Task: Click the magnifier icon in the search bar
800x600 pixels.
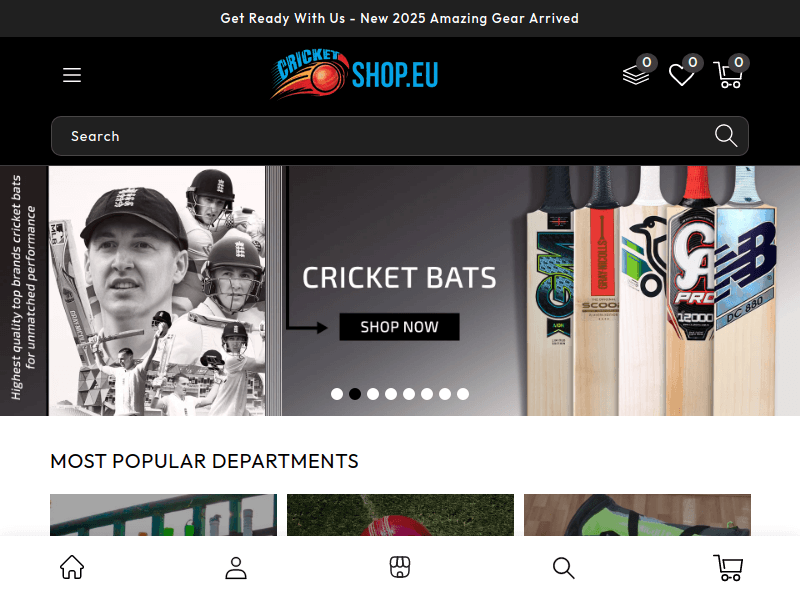Action: click(725, 135)
